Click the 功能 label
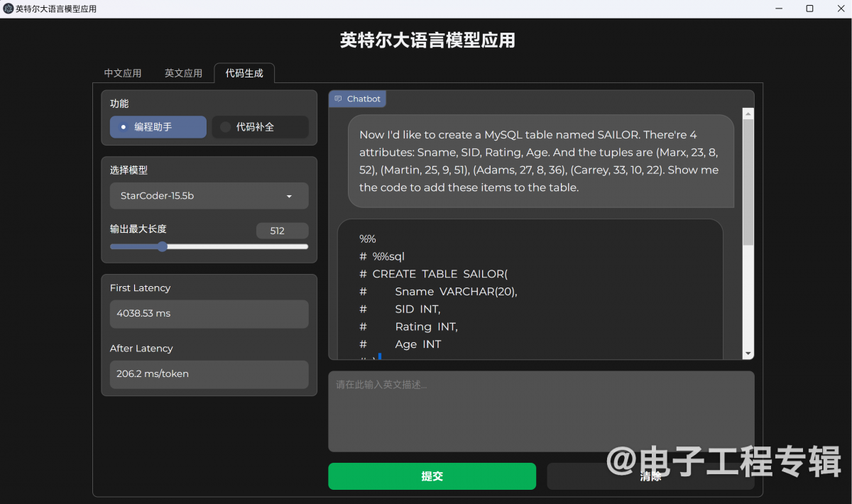Image resolution: width=852 pixels, height=504 pixels. point(119,104)
